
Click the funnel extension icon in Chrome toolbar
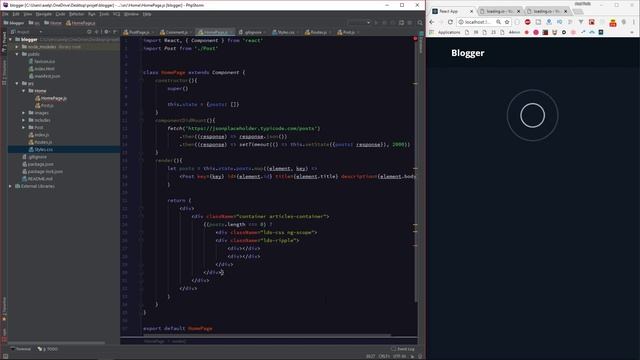tap(581, 22)
